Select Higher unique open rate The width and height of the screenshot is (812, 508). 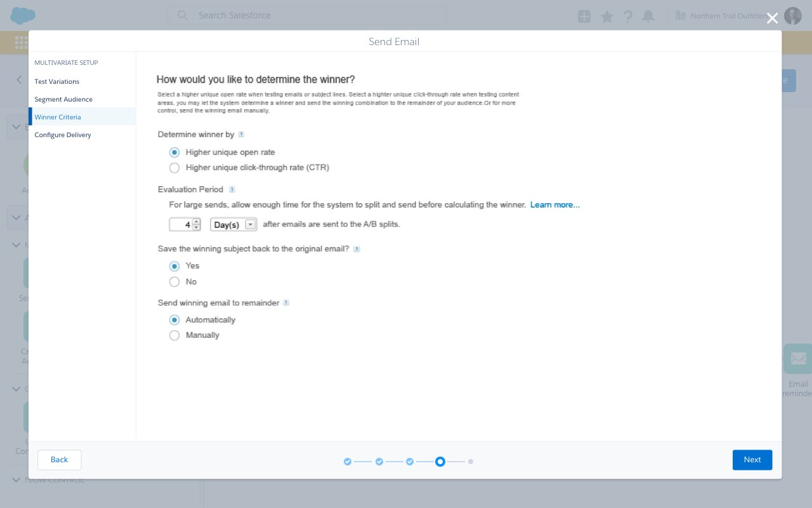coord(174,152)
